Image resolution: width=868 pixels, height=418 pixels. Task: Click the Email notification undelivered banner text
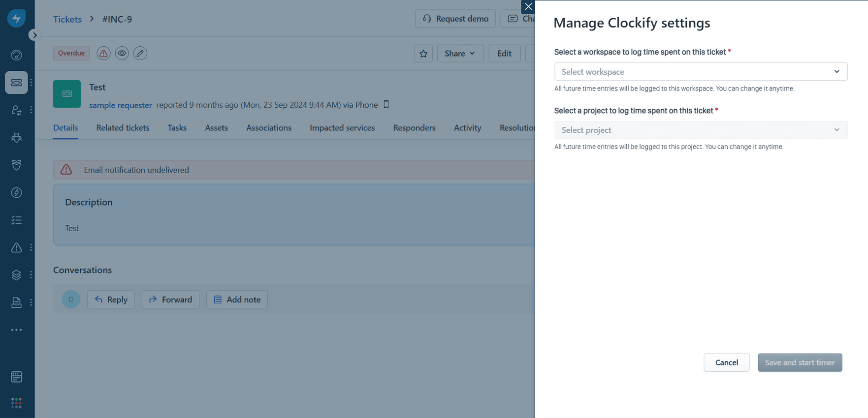(x=136, y=170)
